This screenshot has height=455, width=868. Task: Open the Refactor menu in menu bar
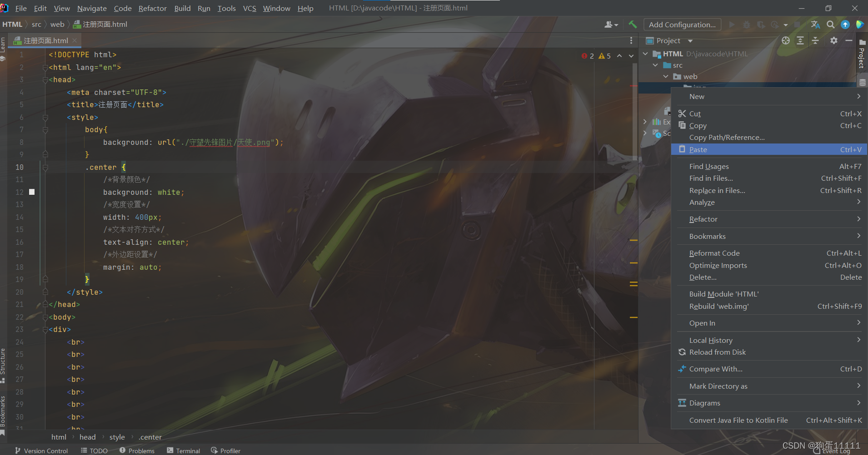pyautogui.click(x=153, y=8)
